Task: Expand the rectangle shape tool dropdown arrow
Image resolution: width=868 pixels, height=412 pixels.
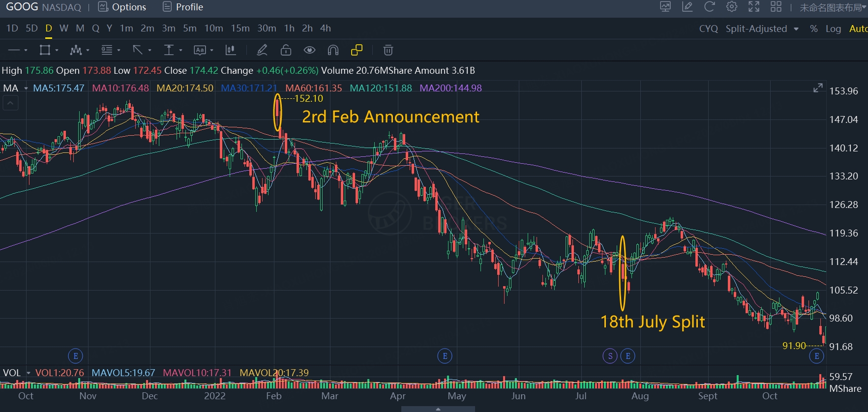Action: (x=57, y=50)
